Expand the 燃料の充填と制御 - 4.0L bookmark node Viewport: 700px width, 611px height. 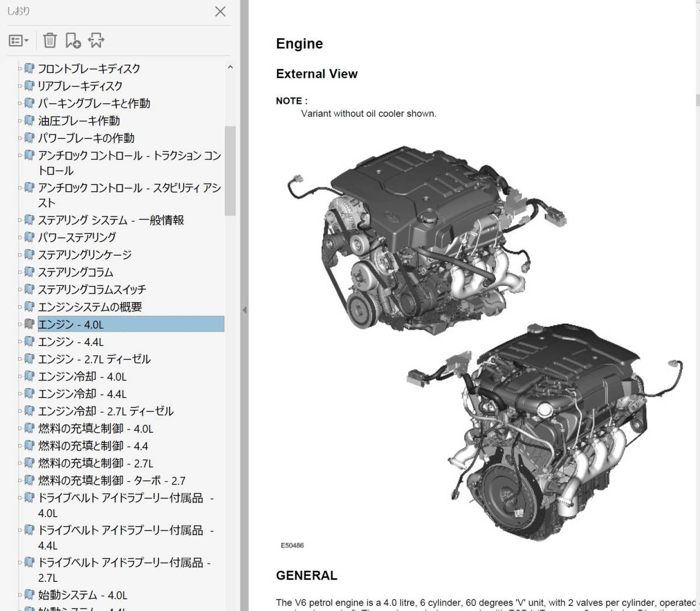pos(20,430)
